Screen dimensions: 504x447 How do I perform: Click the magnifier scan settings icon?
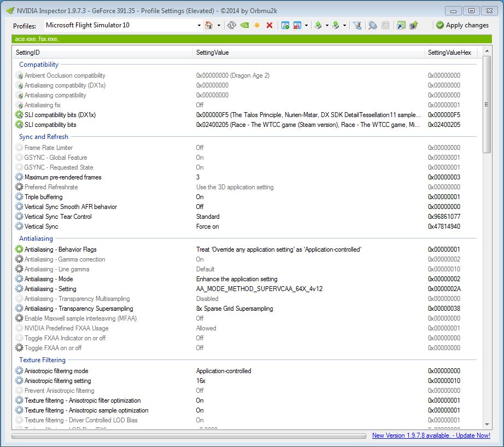[x=373, y=25]
